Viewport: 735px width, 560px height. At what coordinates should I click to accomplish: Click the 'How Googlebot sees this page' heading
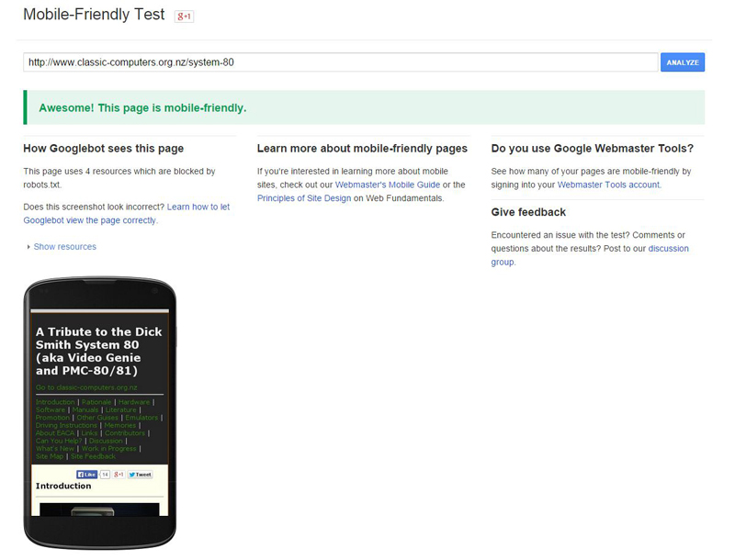(x=104, y=149)
